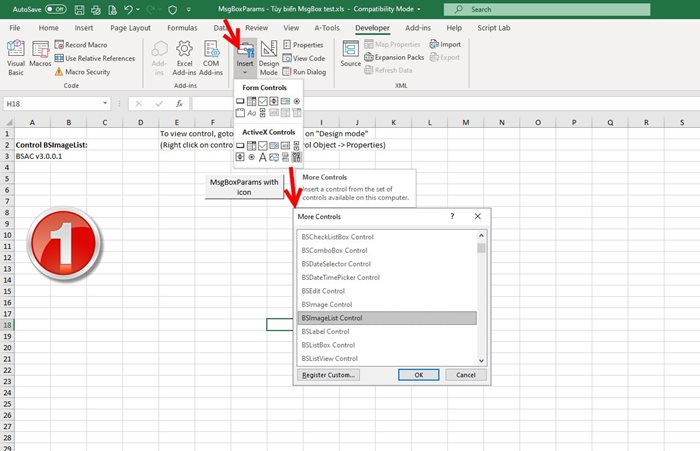Open the File tab
The height and width of the screenshot is (451, 700).
[15, 28]
